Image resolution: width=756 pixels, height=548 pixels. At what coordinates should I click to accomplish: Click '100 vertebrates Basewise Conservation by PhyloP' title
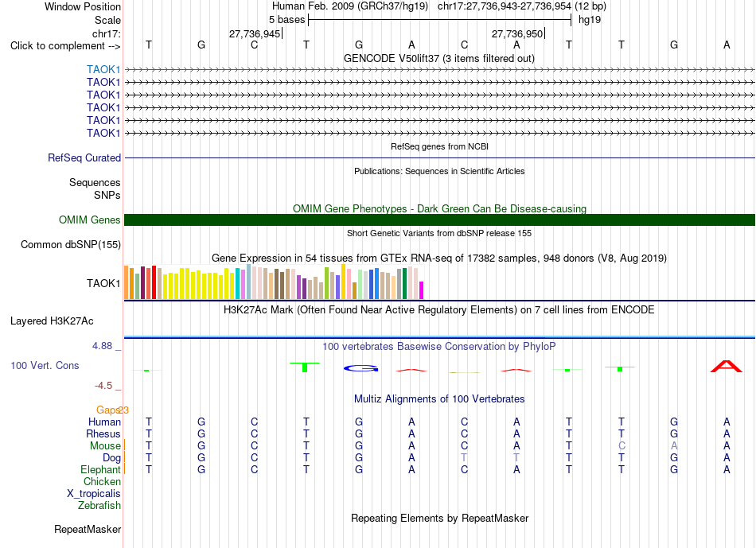tap(438, 347)
